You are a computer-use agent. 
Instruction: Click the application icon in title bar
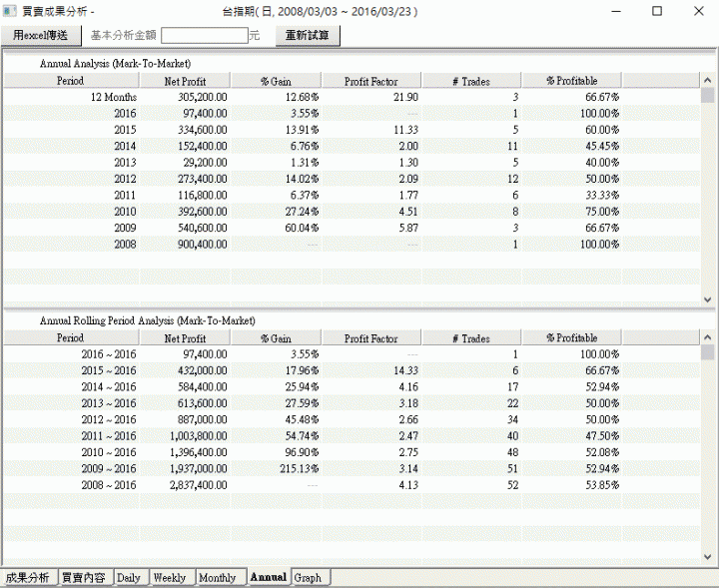point(10,11)
